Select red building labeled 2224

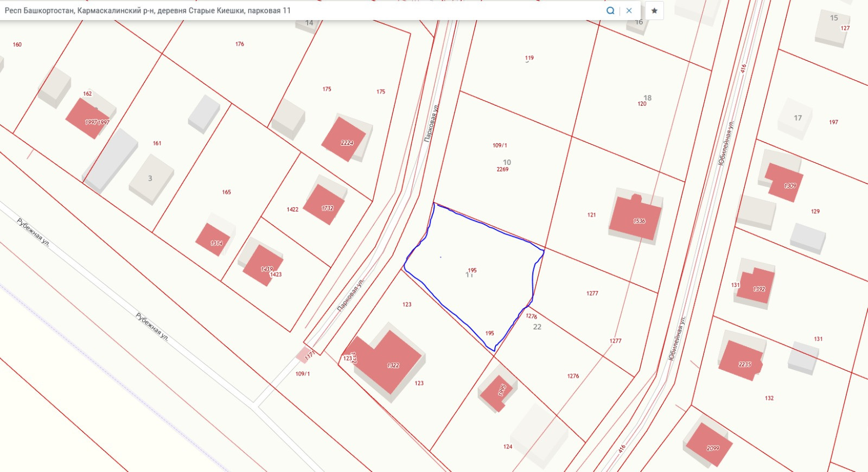click(345, 139)
